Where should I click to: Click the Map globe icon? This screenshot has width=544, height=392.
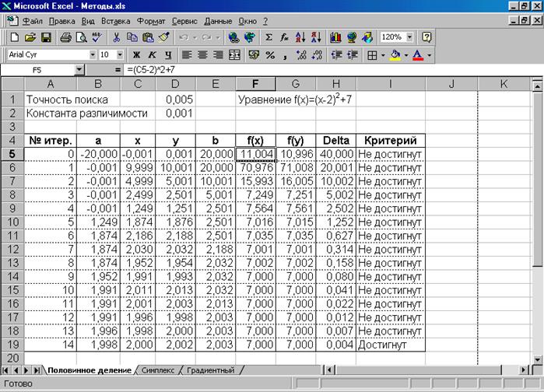point(352,37)
